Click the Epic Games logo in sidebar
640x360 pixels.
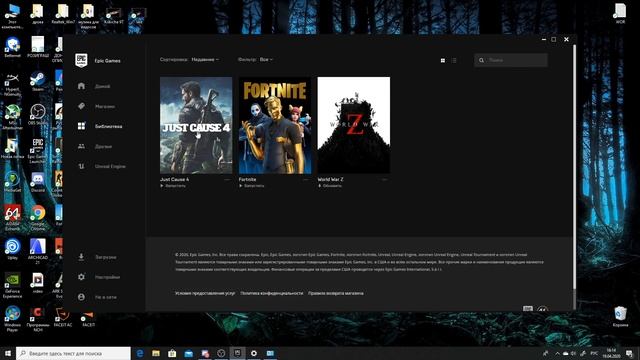pos(81,60)
